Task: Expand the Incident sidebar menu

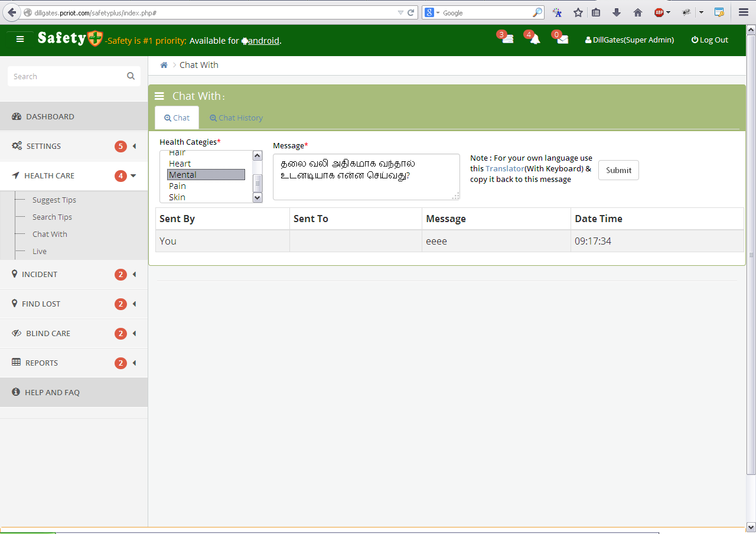Action: tap(74, 274)
